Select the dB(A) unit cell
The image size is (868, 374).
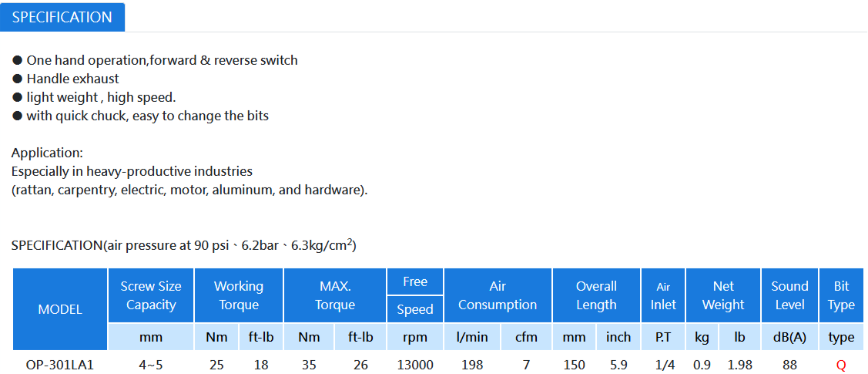790,337
